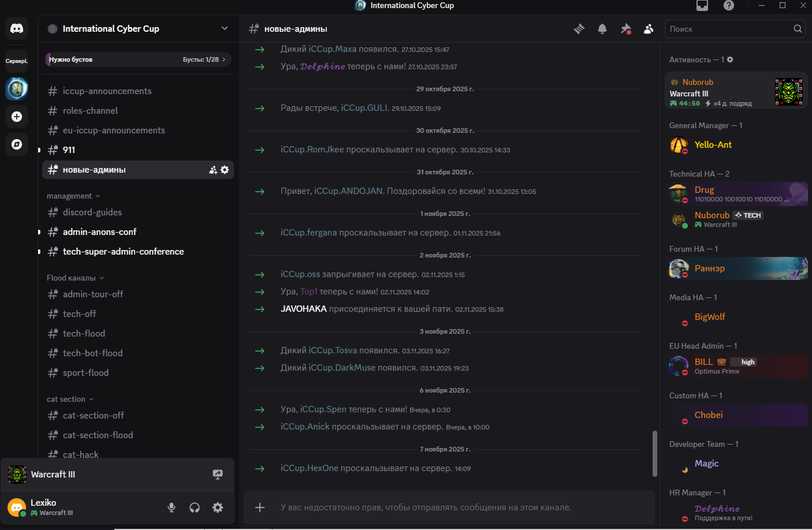Open the 911 channel
This screenshot has height=530, width=812.
[138, 150]
